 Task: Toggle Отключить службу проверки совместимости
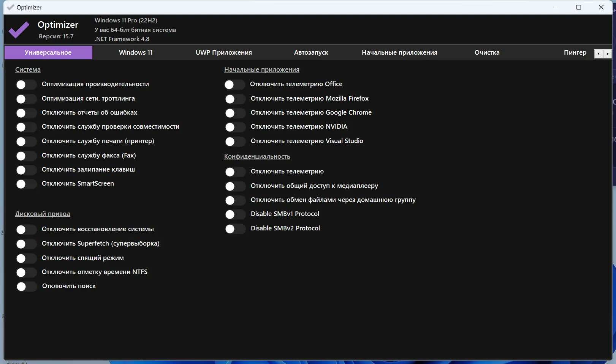(x=26, y=127)
